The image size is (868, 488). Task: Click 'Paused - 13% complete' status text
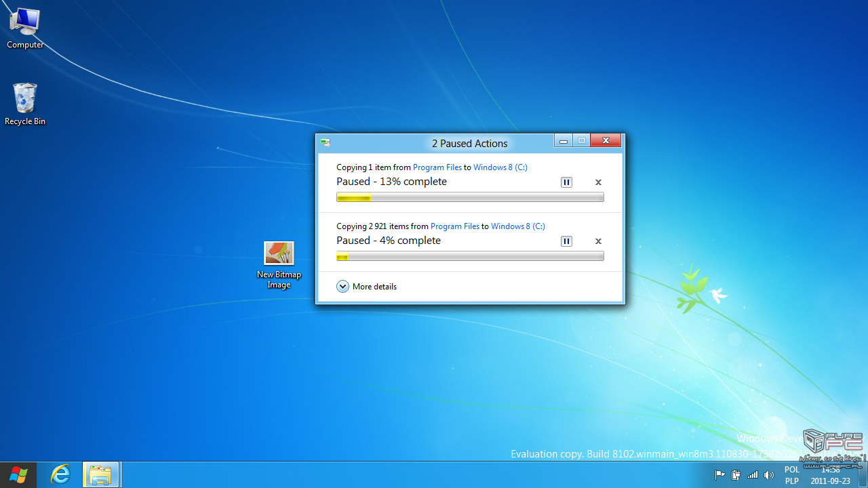tap(391, 182)
